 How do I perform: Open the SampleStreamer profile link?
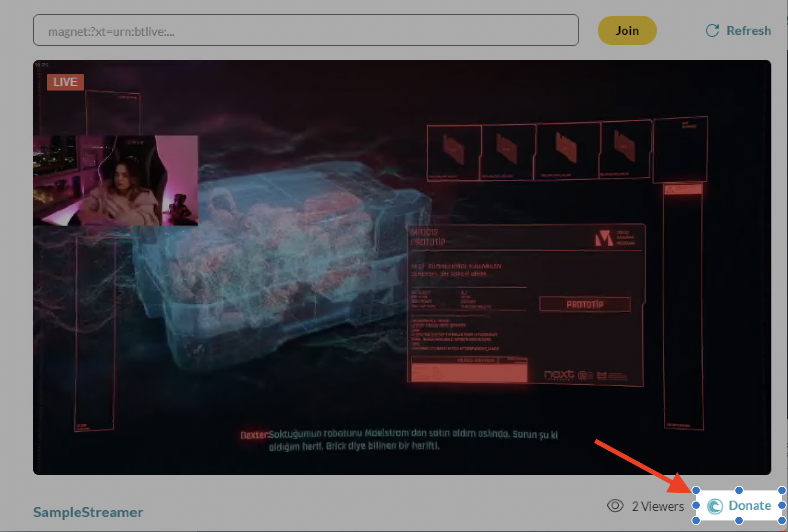point(88,512)
